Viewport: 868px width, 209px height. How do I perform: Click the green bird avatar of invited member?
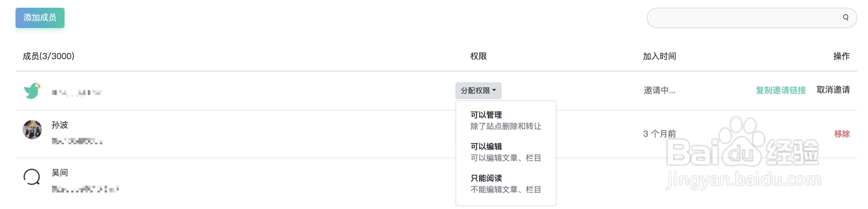coord(32,91)
